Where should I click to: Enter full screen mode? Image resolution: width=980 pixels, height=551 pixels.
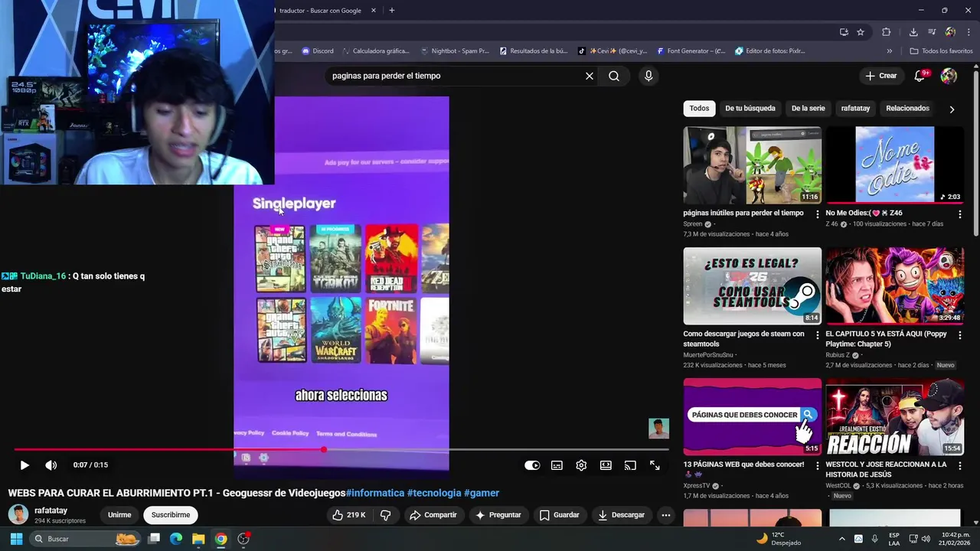click(x=655, y=465)
